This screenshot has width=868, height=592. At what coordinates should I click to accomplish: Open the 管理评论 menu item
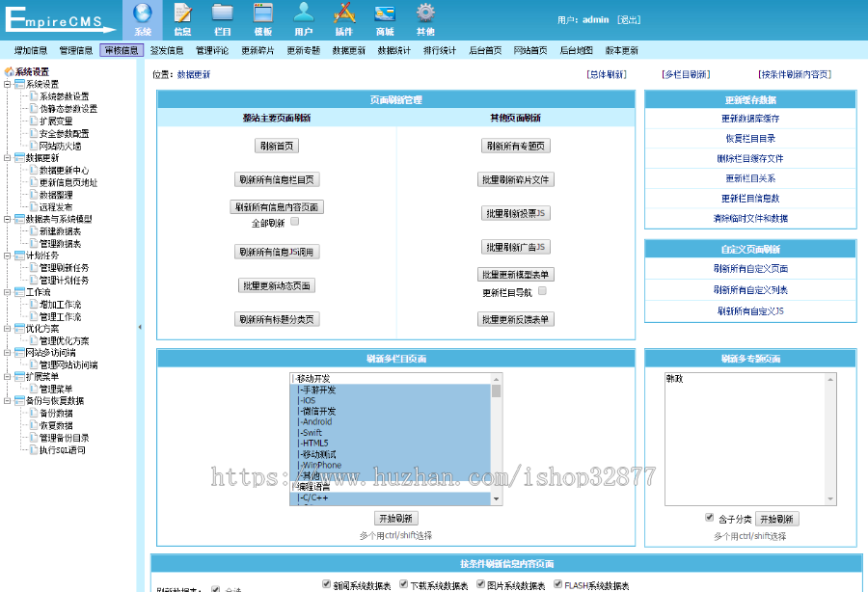click(x=212, y=50)
